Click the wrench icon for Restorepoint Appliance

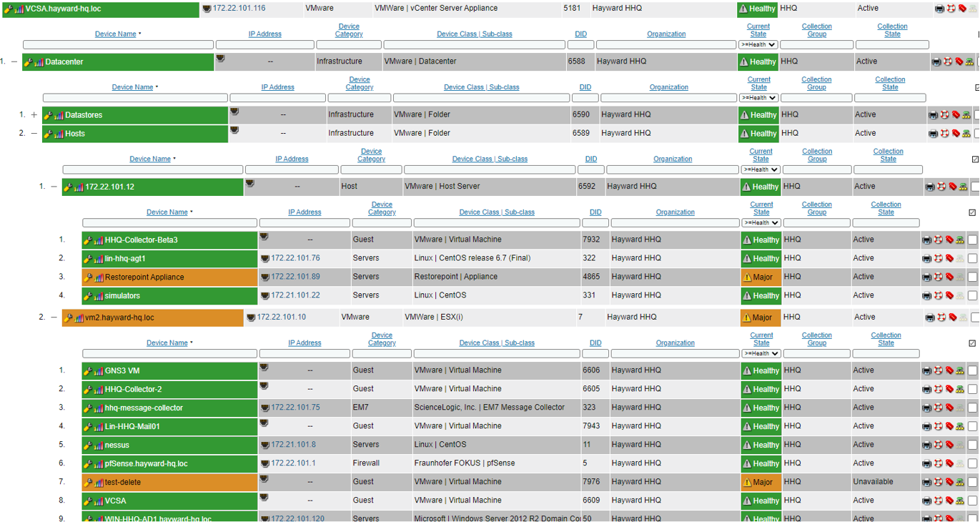coord(88,277)
